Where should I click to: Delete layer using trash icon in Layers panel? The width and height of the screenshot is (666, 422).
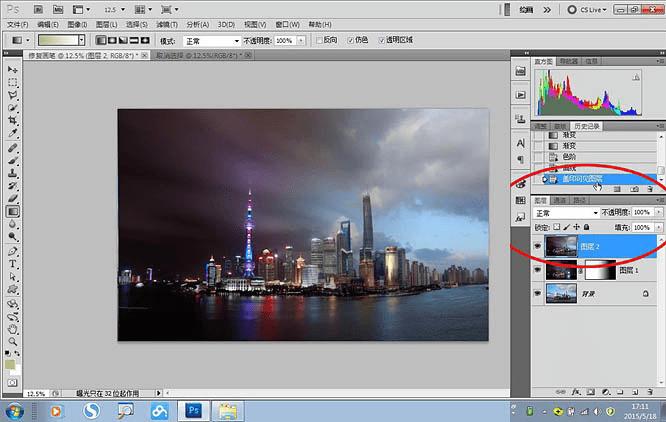point(650,392)
